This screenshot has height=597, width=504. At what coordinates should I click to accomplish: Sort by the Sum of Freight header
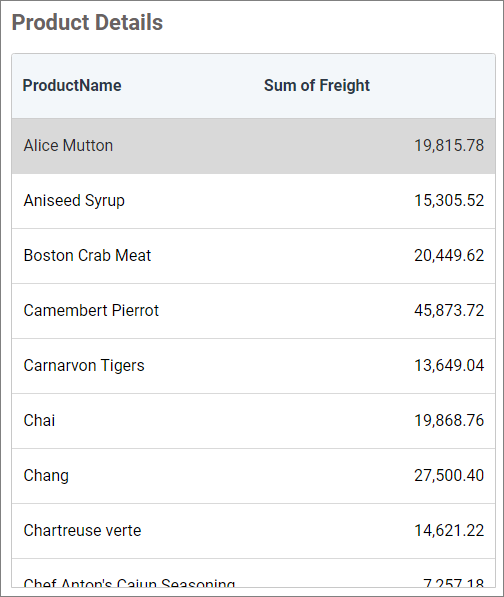pyautogui.click(x=317, y=85)
